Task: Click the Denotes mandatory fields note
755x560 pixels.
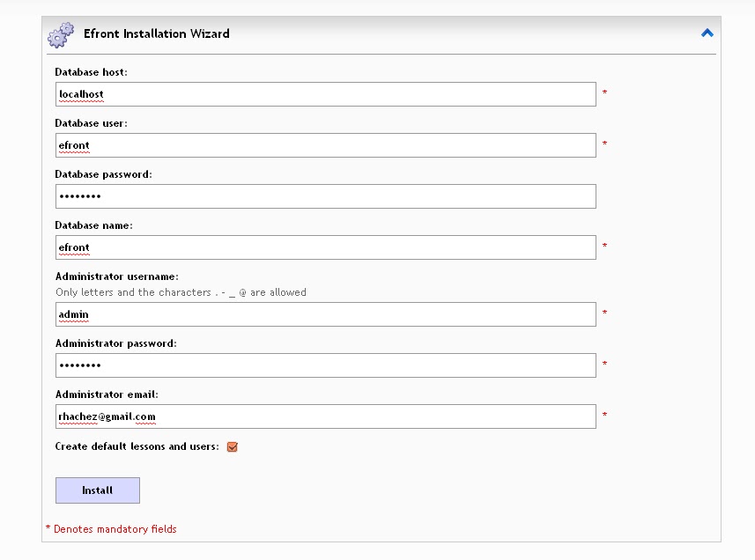Action: click(x=111, y=529)
